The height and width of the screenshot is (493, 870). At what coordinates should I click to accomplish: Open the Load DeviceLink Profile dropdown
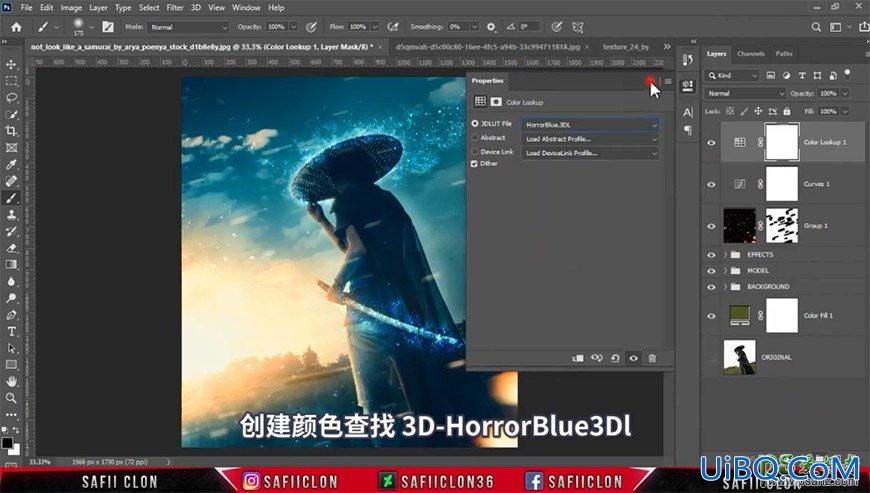[590, 153]
